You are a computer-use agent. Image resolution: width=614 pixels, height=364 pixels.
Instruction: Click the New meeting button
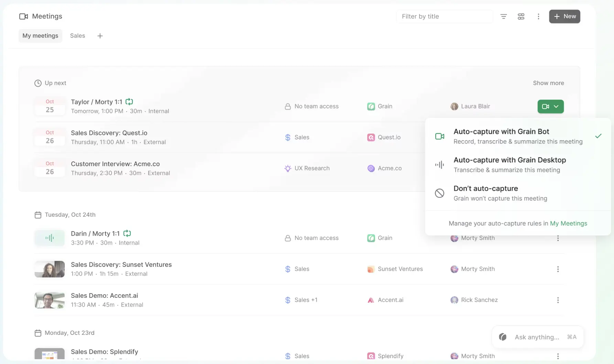[x=564, y=16]
